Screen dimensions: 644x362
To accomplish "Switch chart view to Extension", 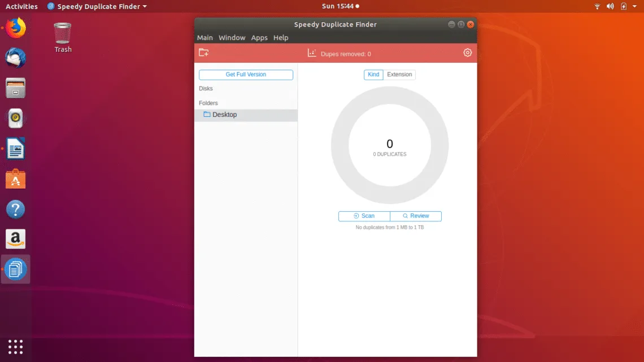I will 399,75.
